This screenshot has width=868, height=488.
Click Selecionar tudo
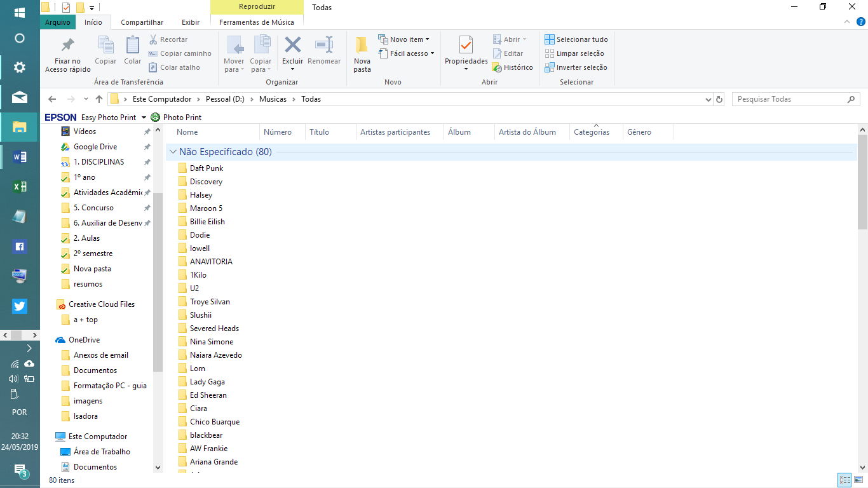click(576, 39)
